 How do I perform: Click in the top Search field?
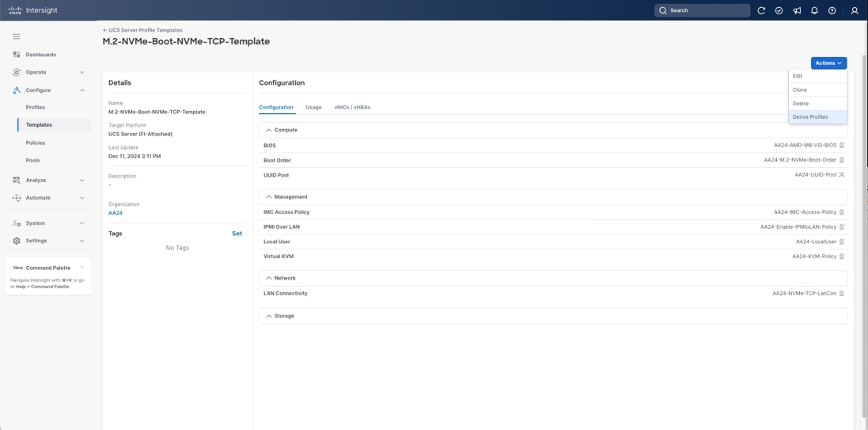coord(702,10)
